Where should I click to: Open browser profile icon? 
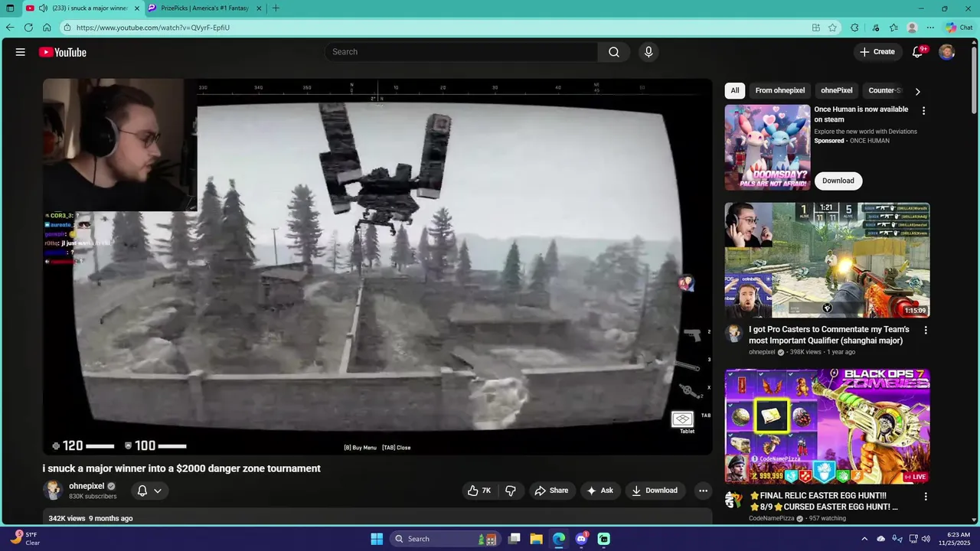click(912, 28)
